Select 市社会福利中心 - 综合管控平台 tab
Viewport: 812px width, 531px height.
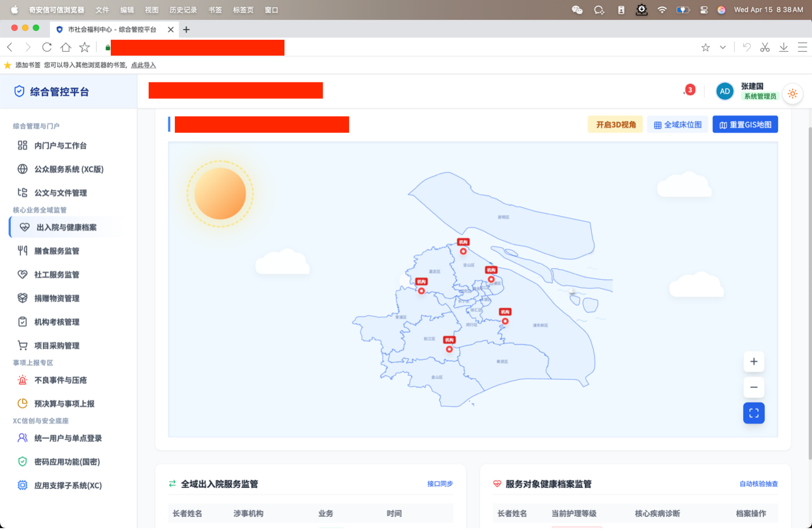click(x=114, y=30)
